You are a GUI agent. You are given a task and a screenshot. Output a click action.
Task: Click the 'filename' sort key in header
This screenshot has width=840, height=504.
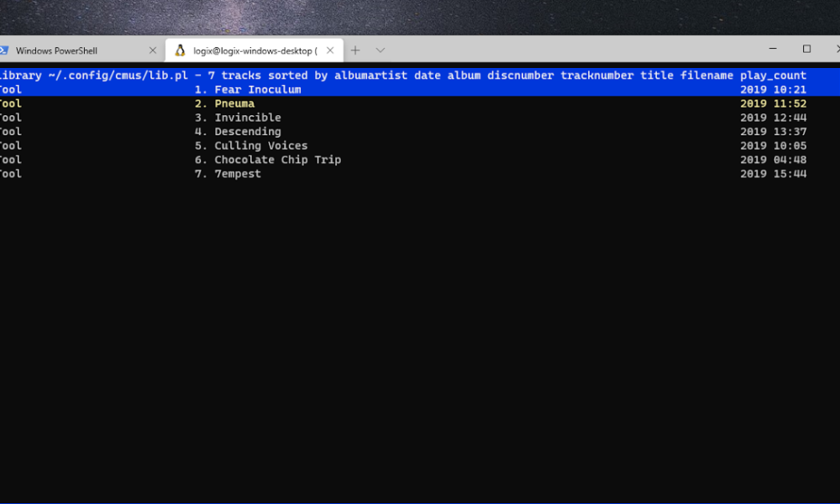[706, 76]
